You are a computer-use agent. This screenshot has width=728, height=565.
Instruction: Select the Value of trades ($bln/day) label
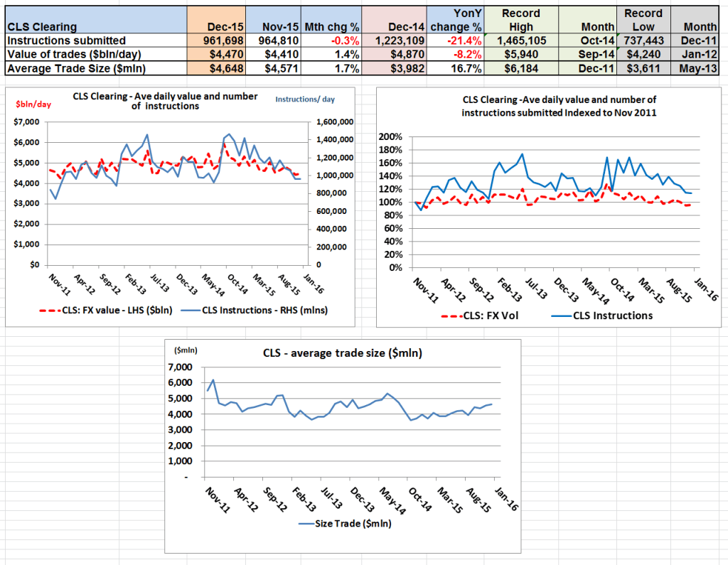tap(96, 54)
